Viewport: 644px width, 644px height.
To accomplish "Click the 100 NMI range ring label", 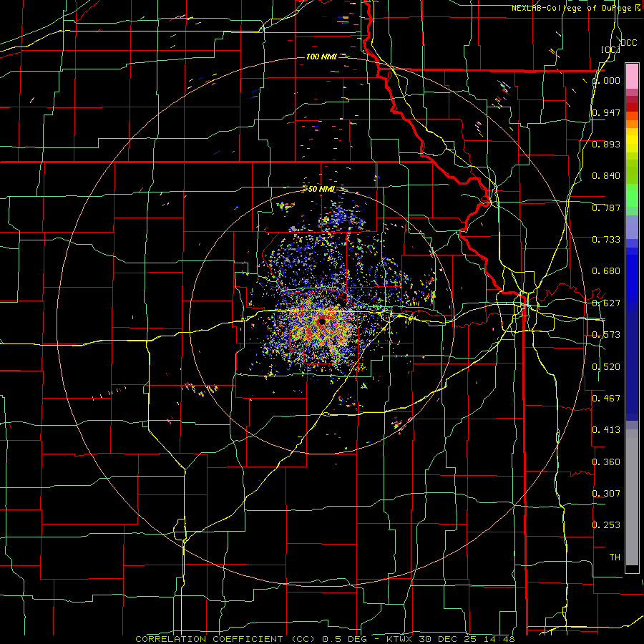I will [321, 57].
